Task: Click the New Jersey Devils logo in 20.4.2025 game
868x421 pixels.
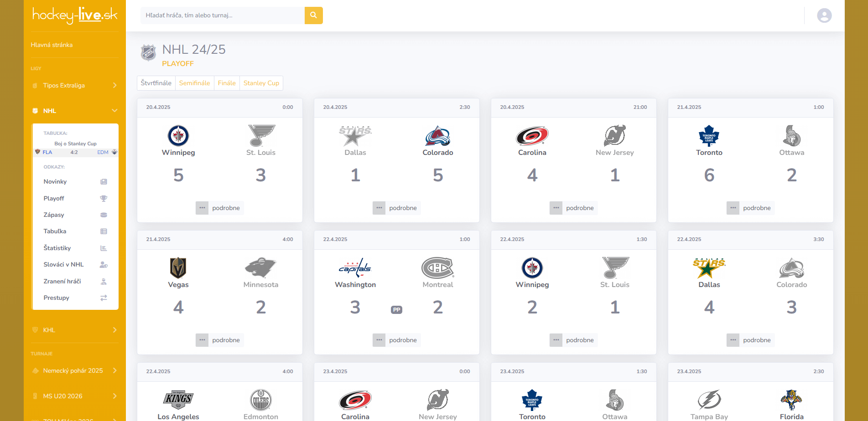Action: [x=615, y=135]
